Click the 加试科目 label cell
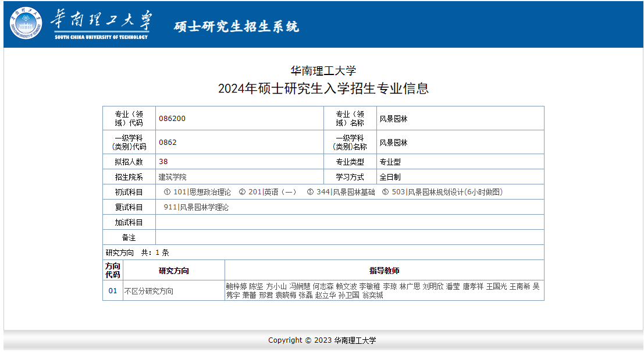Viewport: 644px width, 352px height. [129, 222]
